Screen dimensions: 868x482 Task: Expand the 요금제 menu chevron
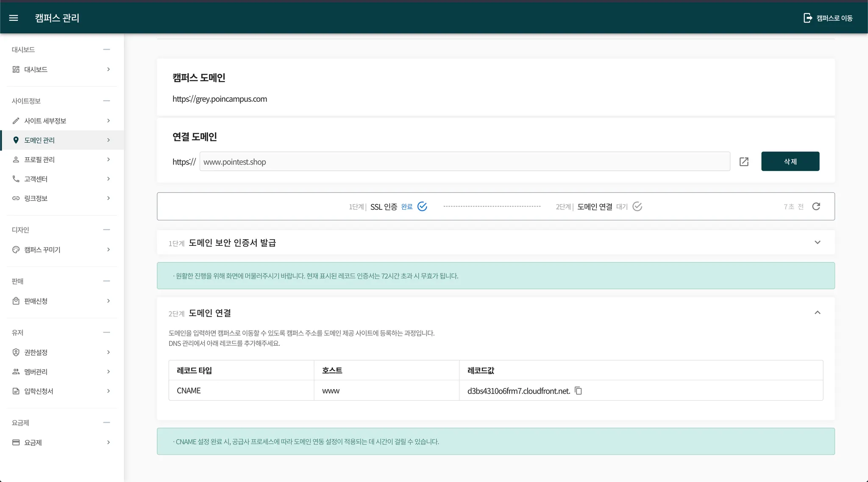pyautogui.click(x=108, y=443)
